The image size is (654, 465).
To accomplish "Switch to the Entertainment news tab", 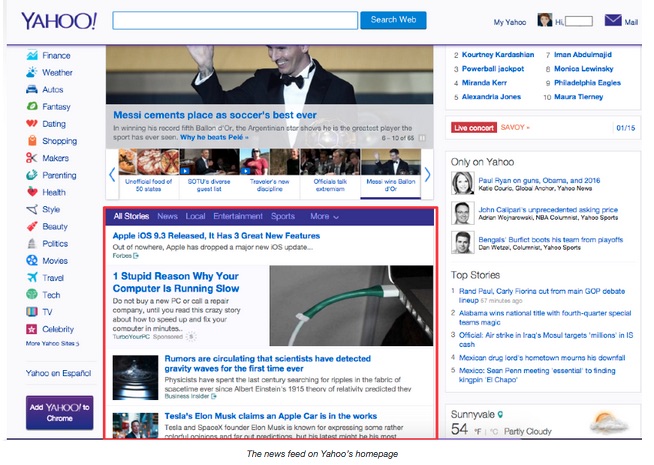I will click(238, 216).
